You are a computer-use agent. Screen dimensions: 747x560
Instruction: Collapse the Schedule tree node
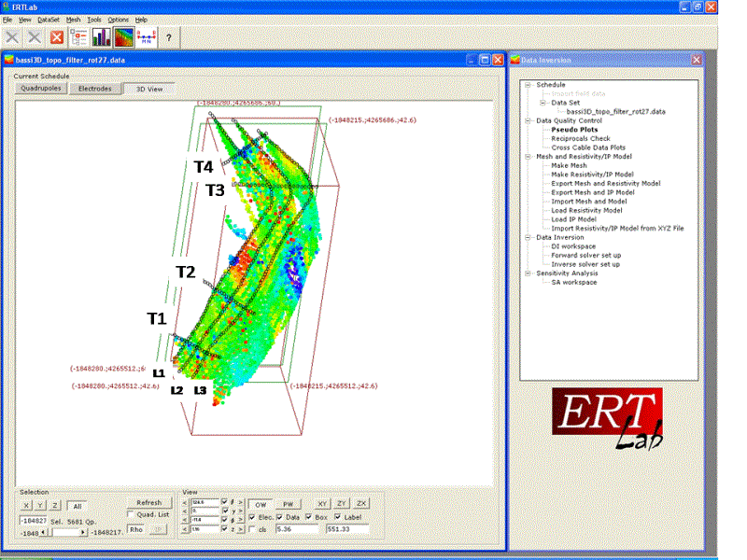(528, 85)
